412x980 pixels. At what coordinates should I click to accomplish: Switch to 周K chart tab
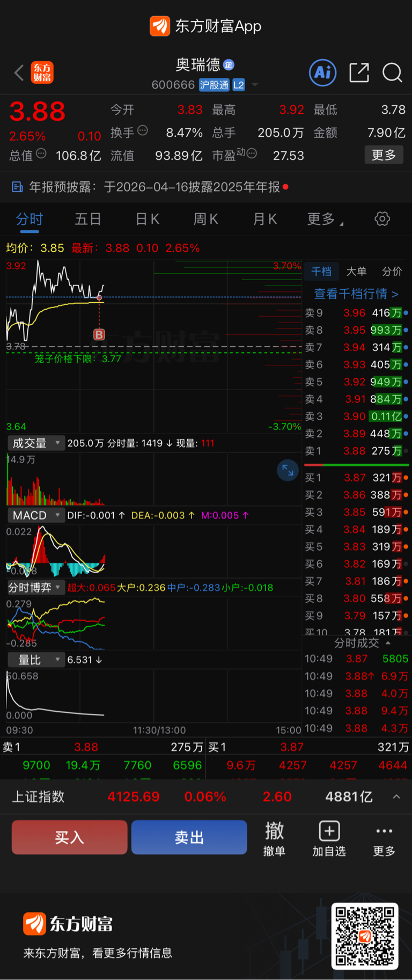[x=206, y=219]
